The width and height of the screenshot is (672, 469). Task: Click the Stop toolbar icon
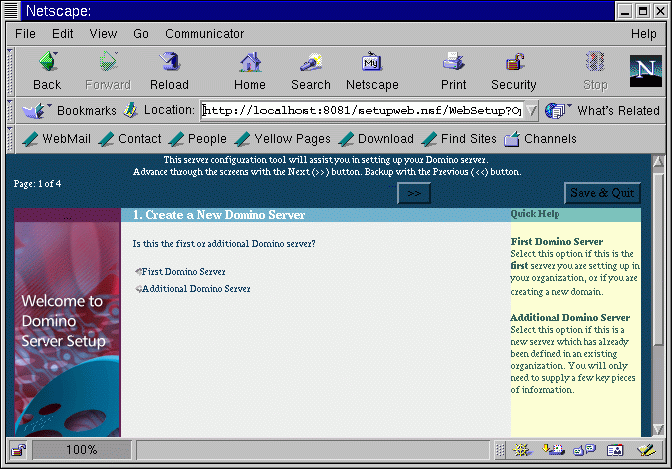point(595,61)
